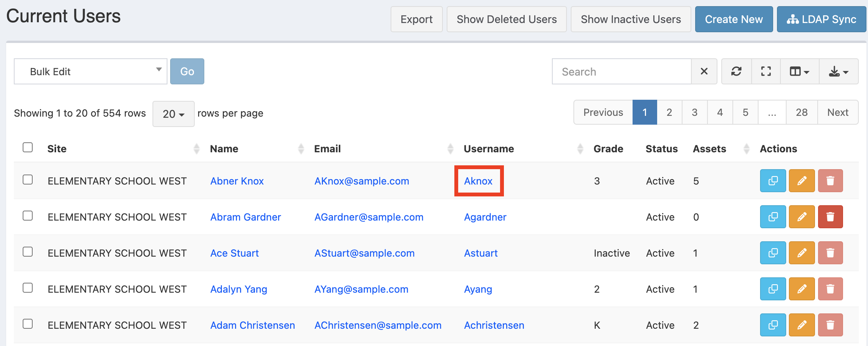
Task: Clear the search with X icon
Action: (704, 71)
